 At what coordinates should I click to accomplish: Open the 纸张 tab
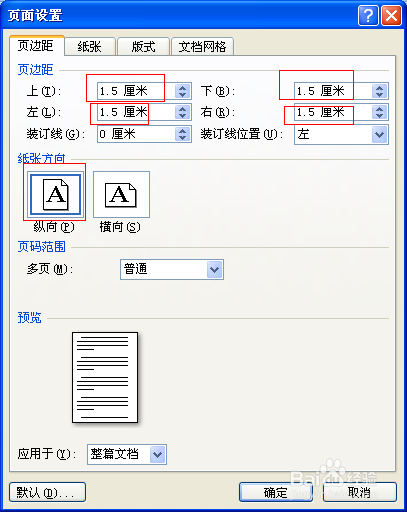point(90,47)
